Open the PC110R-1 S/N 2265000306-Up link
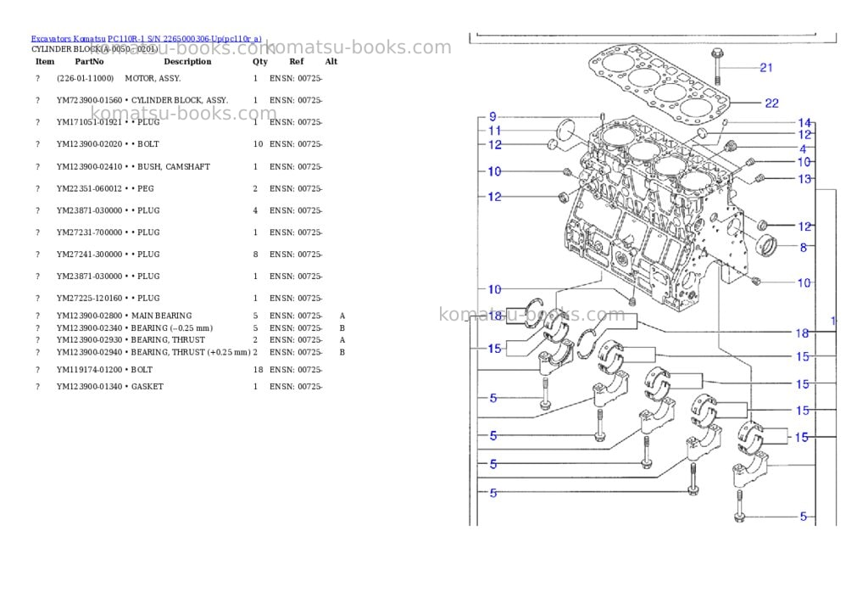 pyautogui.click(x=185, y=39)
